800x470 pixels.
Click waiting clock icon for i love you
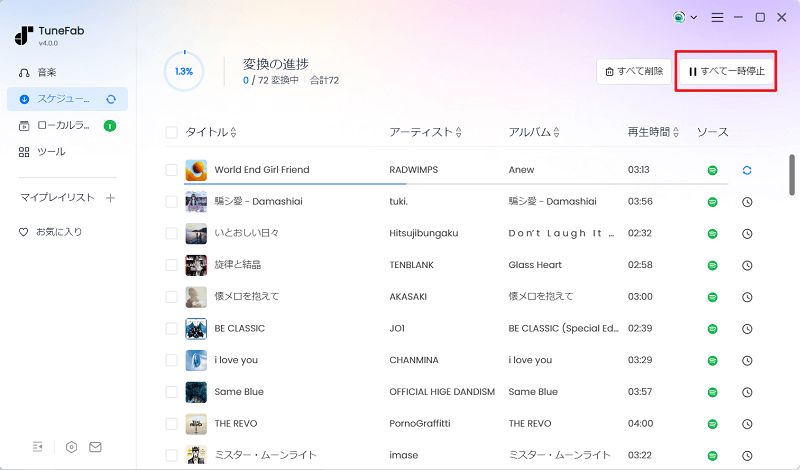click(x=747, y=361)
